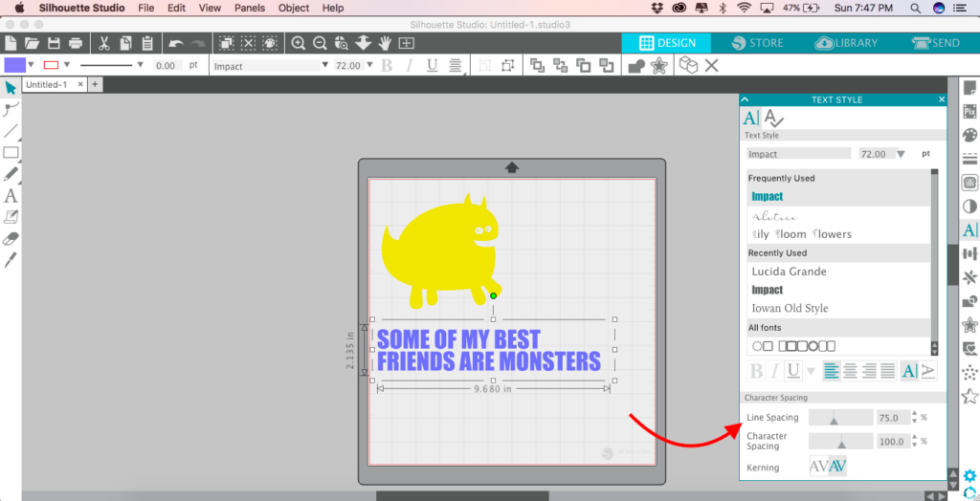Open the Fill color palette panel icon
980x501 pixels.
969,136
